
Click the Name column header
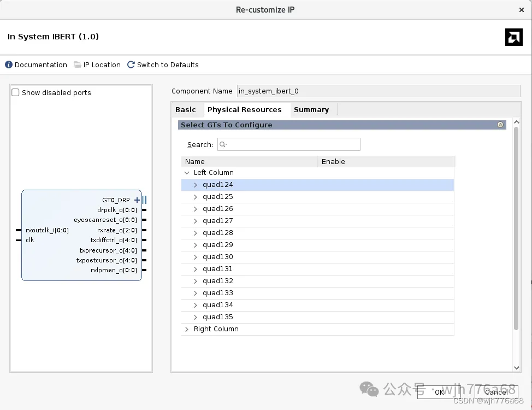click(x=250, y=161)
